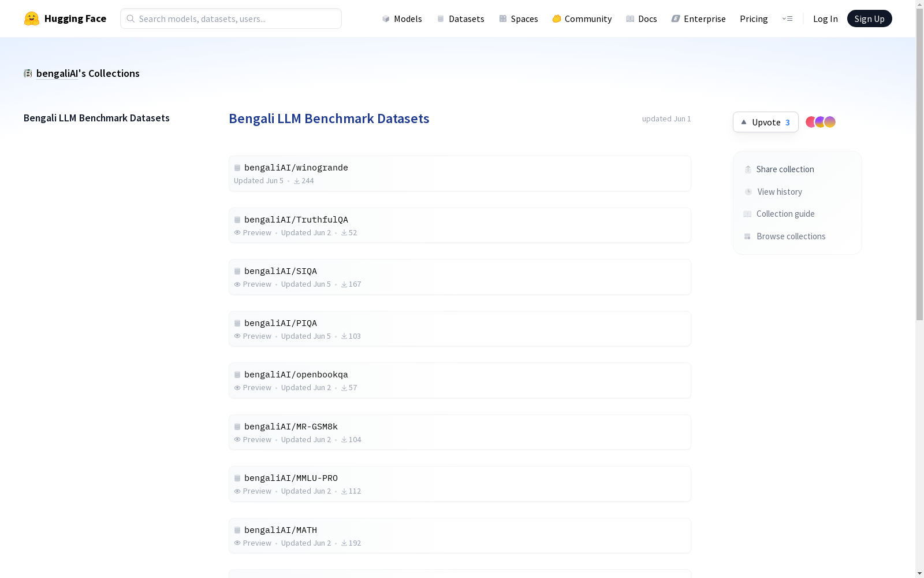Expand the more-options menu icon in navbar
The image size is (924, 578).
pos(787,18)
